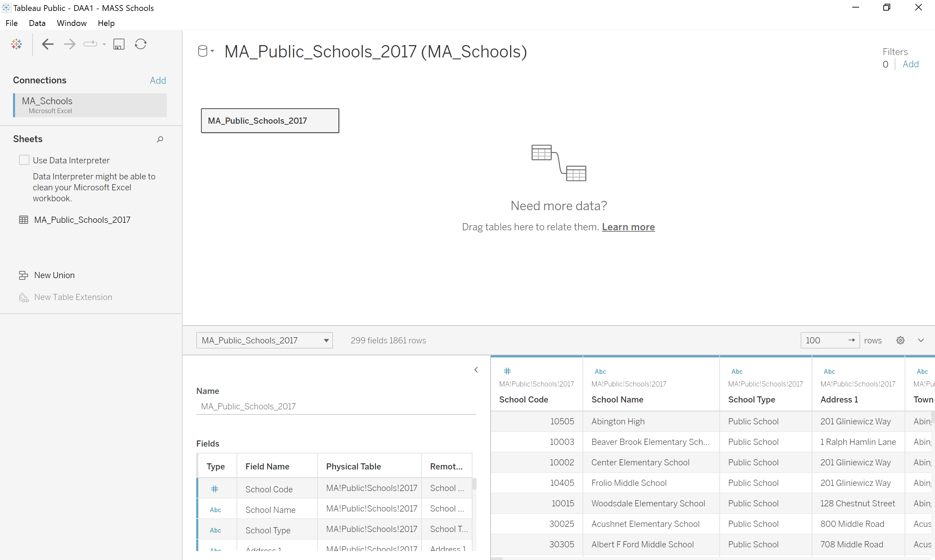The width and height of the screenshot is (935, 560).
Task: Go forward with the right arrow icon
Action: click(69, 44)
